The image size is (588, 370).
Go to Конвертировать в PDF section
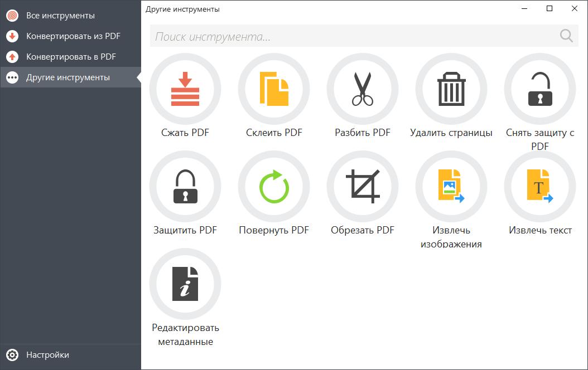pos(70,57)
